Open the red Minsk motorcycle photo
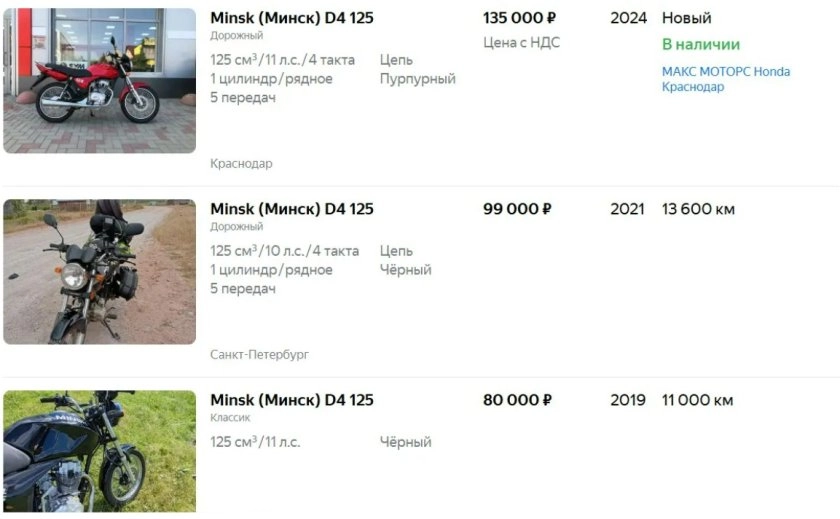 coord(99,80)
